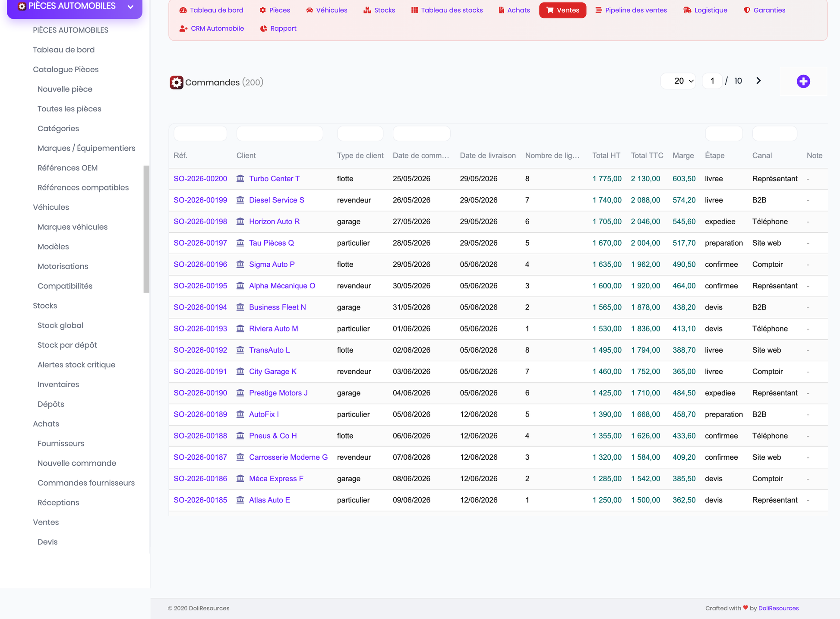Click company icon beside City Garage K
Screen dimensions: 840x619
240,371
